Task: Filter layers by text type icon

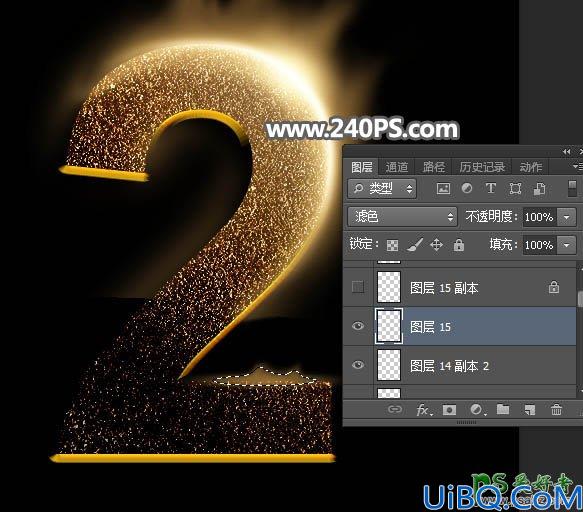Action: (x=491, y=189)
